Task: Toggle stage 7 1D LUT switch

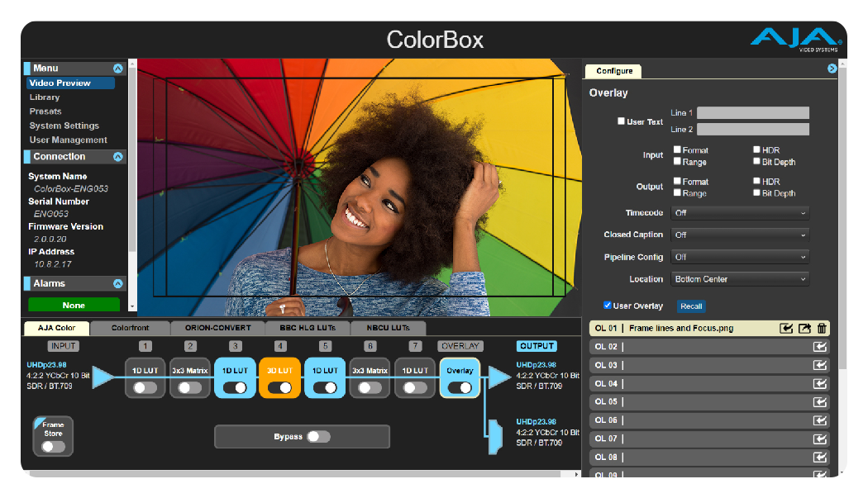Action: (415, 388)
